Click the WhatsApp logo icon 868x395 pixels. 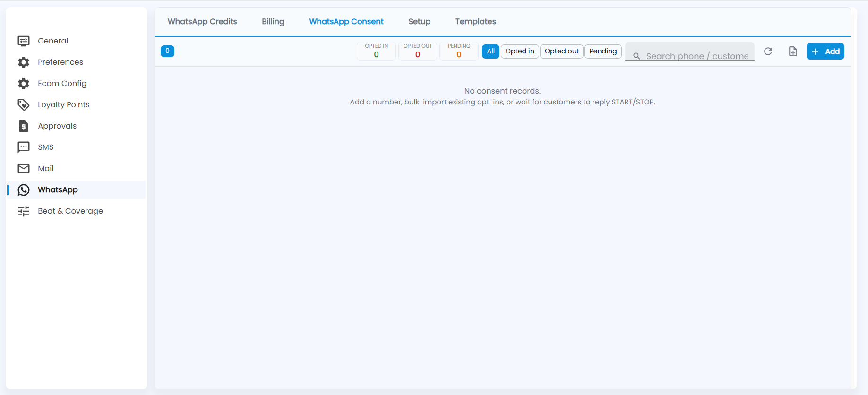pos(24,190)
